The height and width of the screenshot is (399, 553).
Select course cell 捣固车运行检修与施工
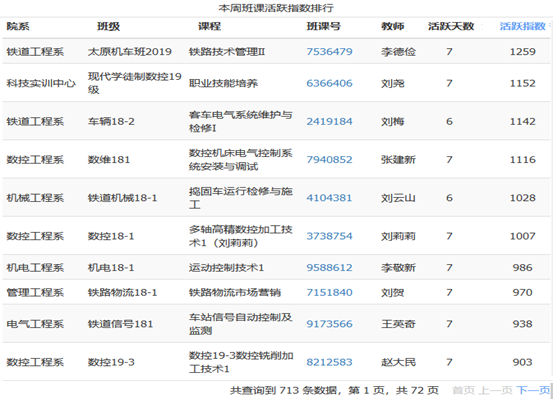click(241, 198)
